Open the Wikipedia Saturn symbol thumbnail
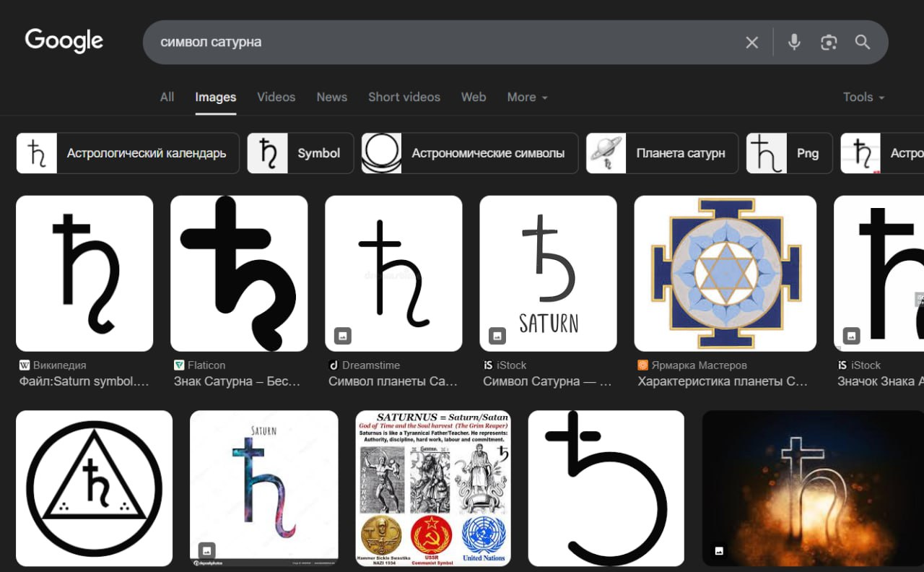Viewport: 924px width, 572px height. click(84, 273)
